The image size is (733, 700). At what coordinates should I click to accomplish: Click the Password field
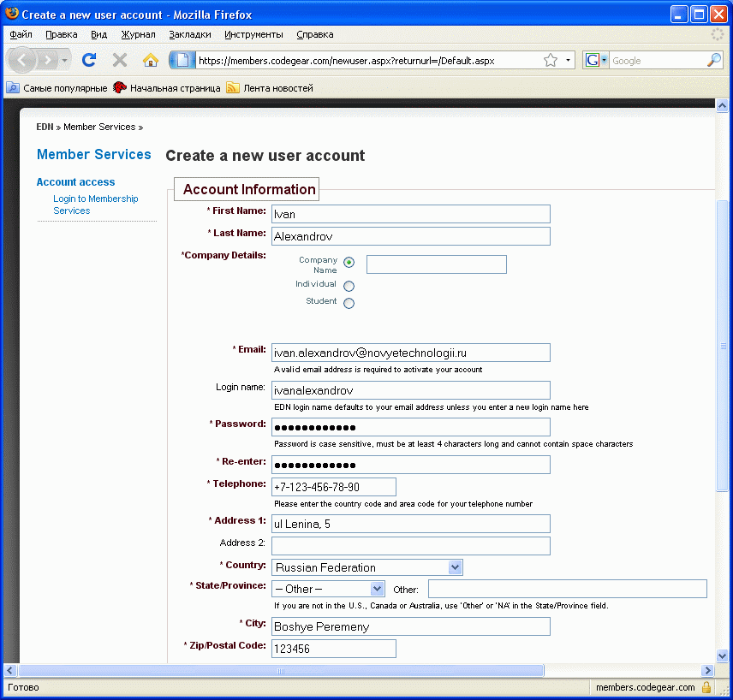pyautogui.click(x=410, y=427)
